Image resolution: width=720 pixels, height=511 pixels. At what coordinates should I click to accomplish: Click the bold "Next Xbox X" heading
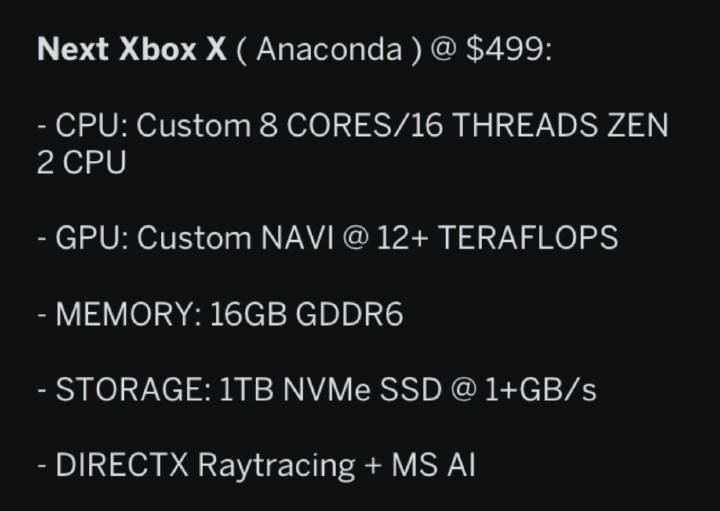point(132,51)
